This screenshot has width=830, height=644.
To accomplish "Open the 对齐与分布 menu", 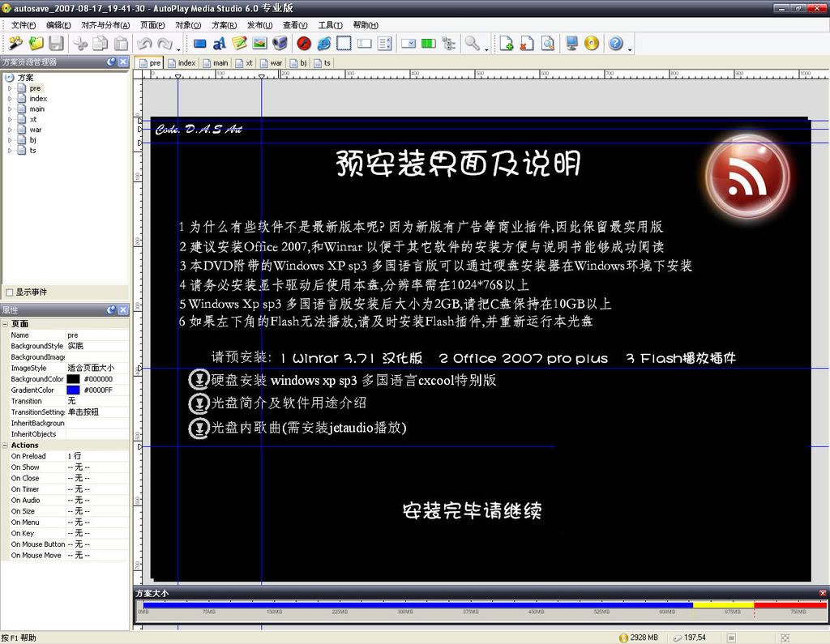I will (105, 25).
